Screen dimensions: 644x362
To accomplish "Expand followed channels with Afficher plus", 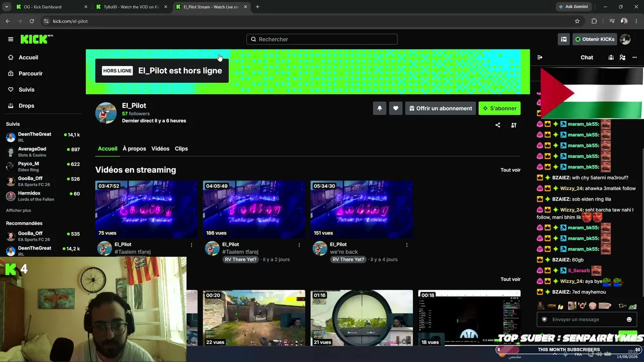I will point(19,211).
